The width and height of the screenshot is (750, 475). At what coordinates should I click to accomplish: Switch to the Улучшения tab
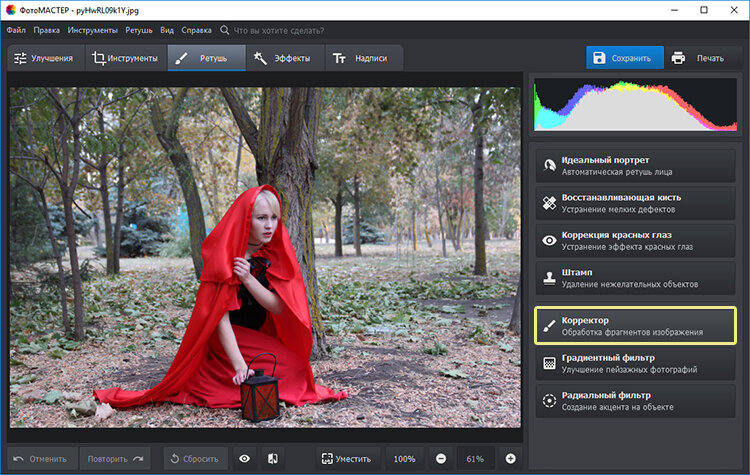[46, 58]
